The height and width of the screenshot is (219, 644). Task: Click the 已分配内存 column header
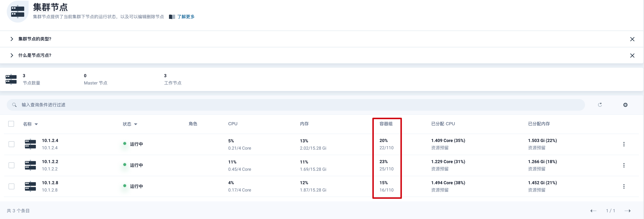pos(539,124)
